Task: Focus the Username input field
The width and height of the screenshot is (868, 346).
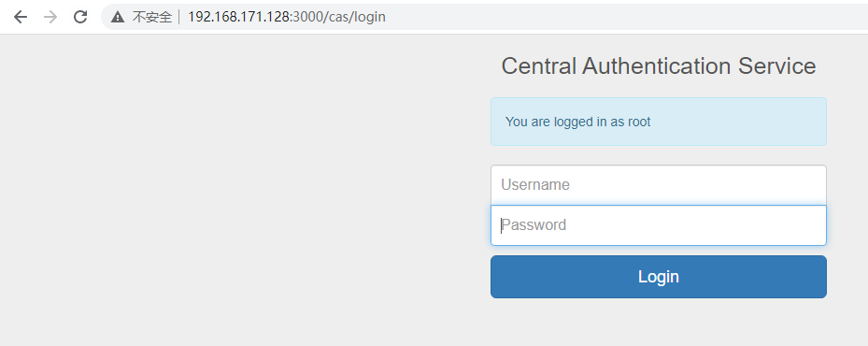Action: point(658,184)
